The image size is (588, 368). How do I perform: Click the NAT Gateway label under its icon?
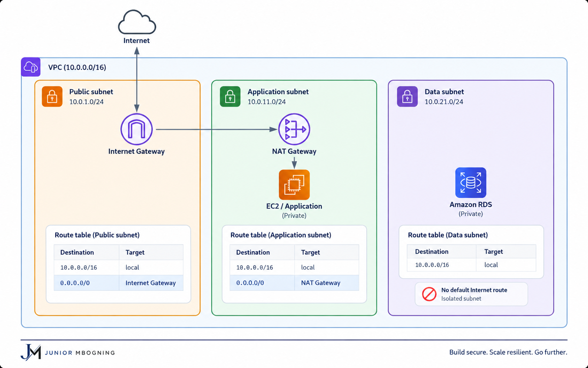pos(294,151)
